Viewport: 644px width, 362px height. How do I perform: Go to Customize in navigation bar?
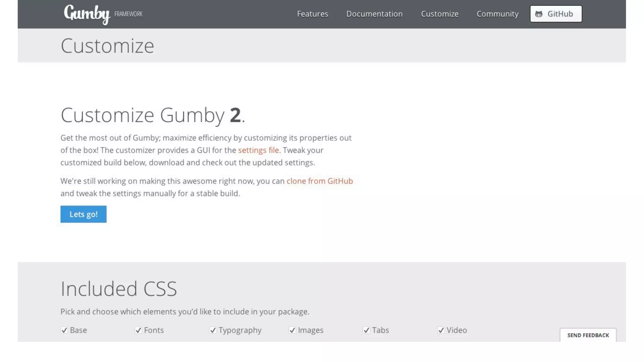(x=439, y=14)
